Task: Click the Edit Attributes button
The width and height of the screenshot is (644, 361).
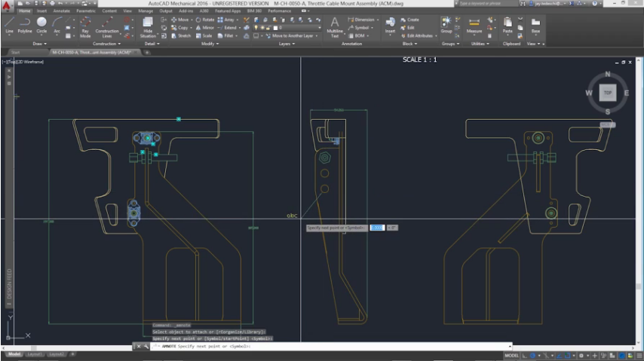Action: tap(421, 35)
